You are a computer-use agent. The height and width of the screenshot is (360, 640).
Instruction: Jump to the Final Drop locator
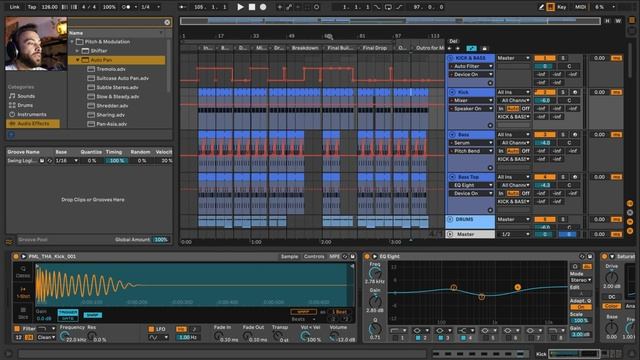[x=374, y=48]
